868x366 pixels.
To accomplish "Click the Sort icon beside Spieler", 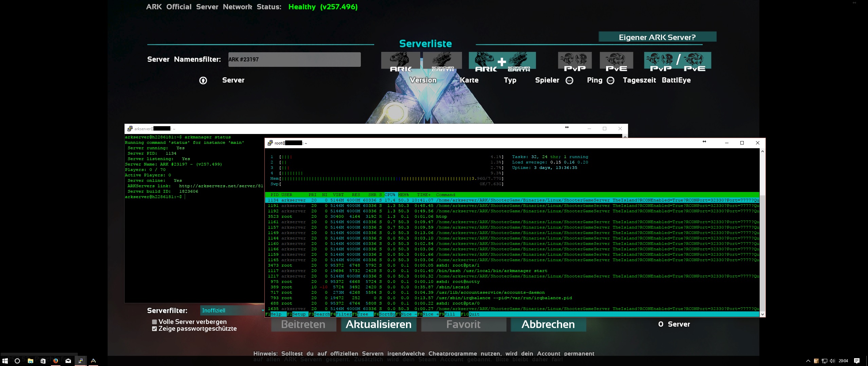I will pos(569,80).
